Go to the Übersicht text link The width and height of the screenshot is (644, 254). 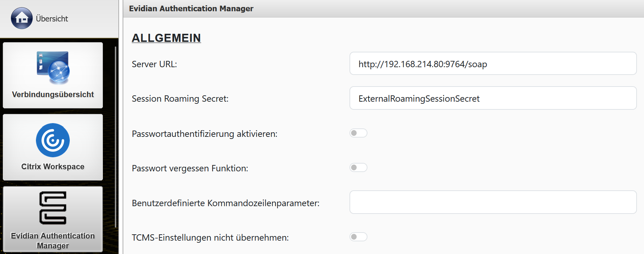pos(52,19)
